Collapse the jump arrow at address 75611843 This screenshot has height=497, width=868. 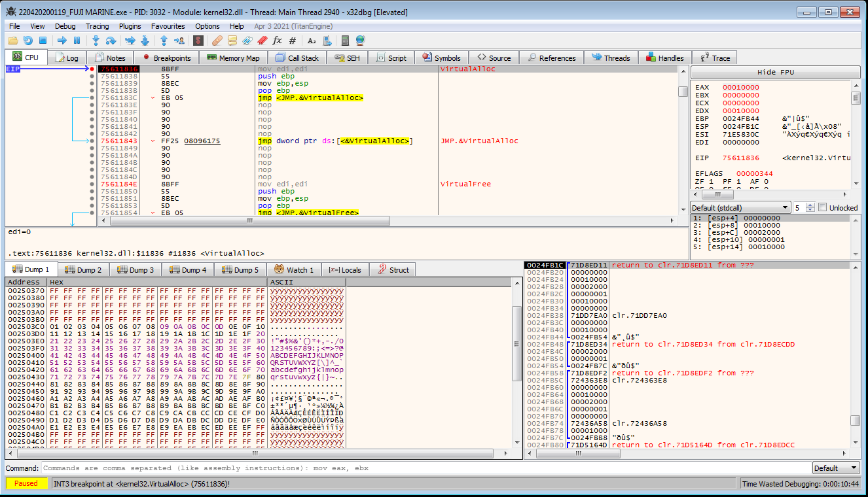click(x=153, y=141)
